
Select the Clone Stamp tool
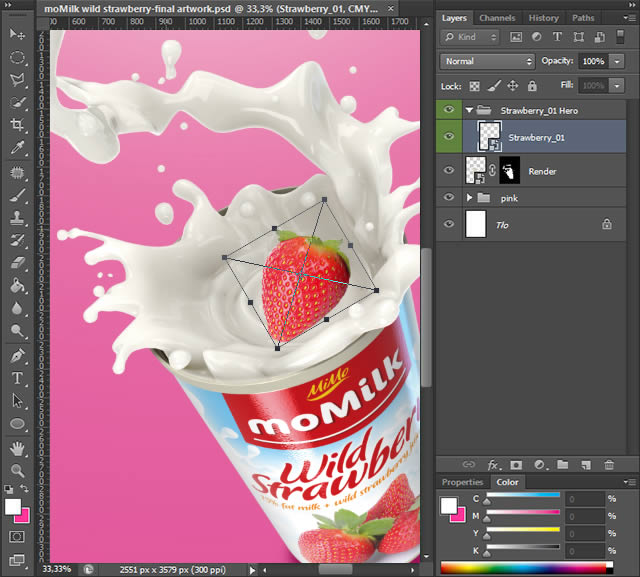[17, 217]
